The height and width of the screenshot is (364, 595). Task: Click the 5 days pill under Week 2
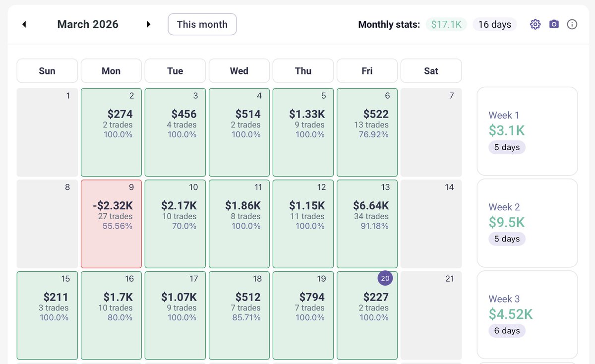507,239
